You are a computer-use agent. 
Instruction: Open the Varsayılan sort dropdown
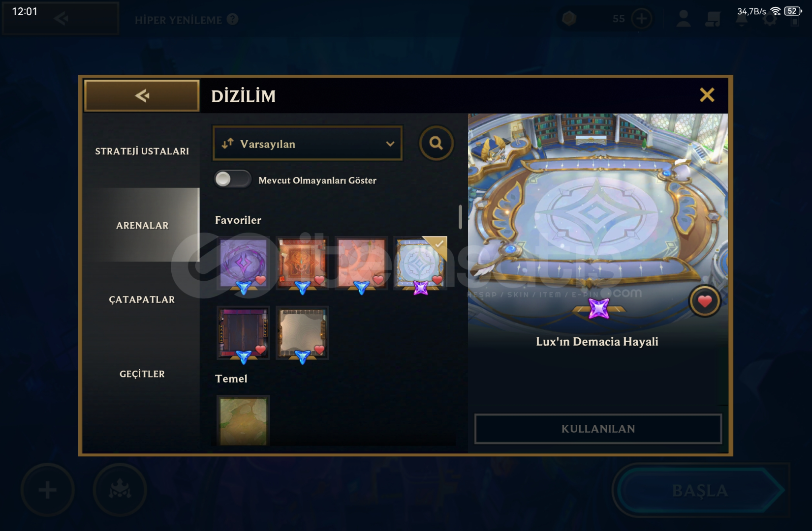[308, 144]
